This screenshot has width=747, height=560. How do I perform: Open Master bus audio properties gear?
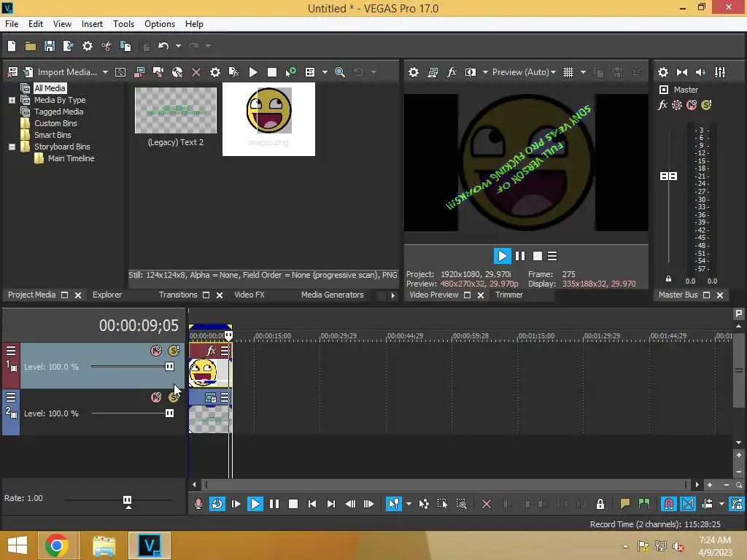(x=662, y=72)
